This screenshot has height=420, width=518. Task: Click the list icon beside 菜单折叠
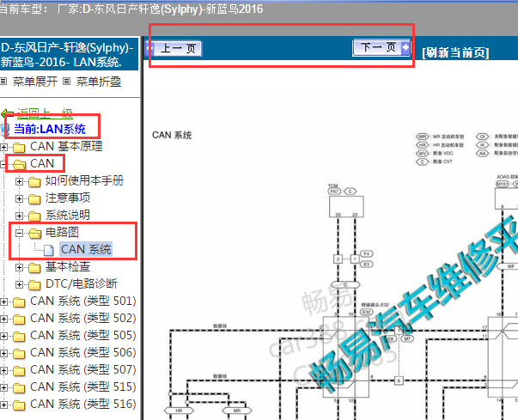pyautogui.click(x=67, y=81)
